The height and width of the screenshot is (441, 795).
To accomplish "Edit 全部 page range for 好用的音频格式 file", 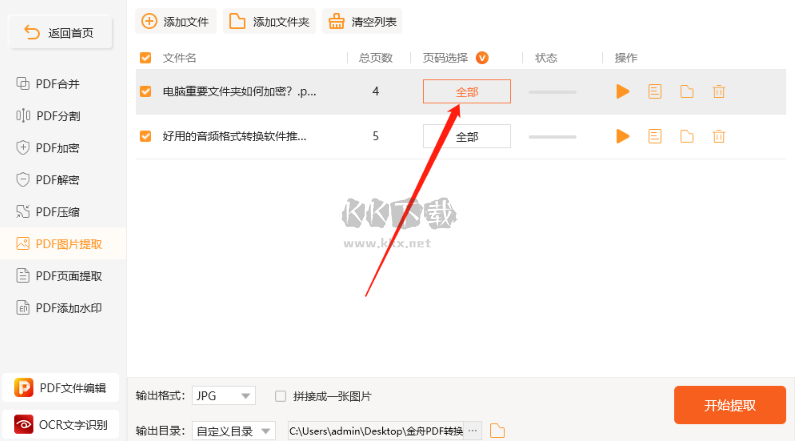I will point(467,136).
